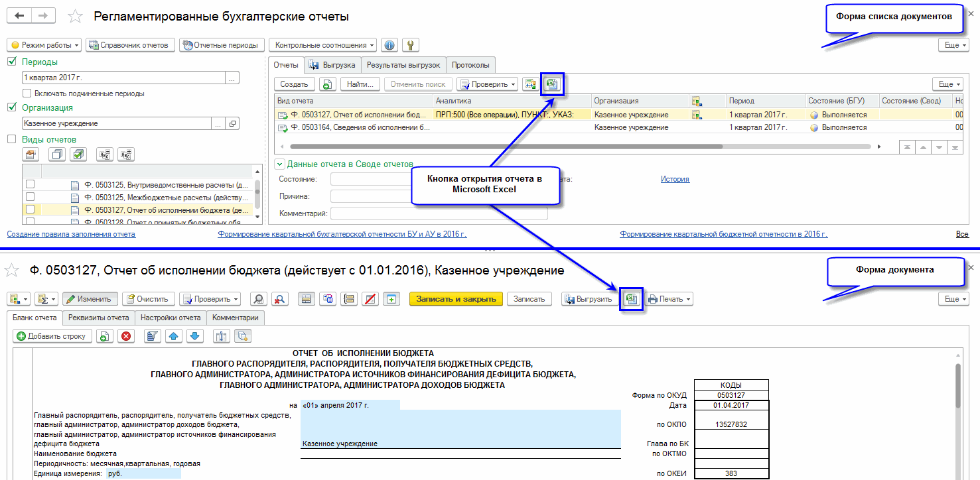Follow История link
This screenshot has height=480, width=980.
point(675,179)
